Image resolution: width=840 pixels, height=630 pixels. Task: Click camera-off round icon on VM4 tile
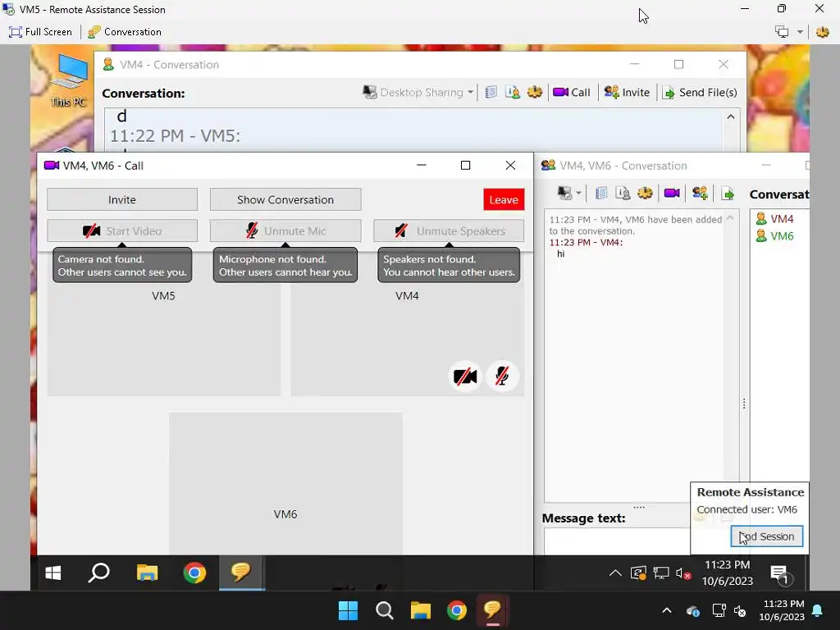[x=464, y=377]
